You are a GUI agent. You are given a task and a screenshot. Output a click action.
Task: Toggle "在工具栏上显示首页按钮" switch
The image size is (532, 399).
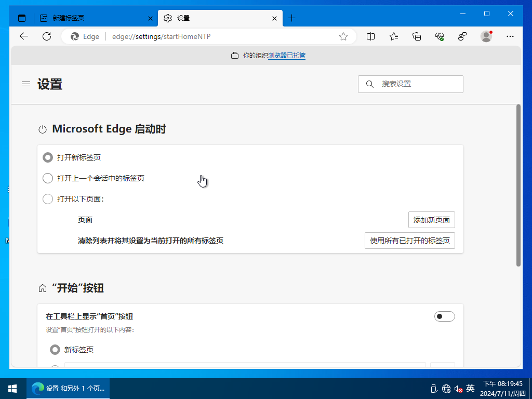[444, 316]
